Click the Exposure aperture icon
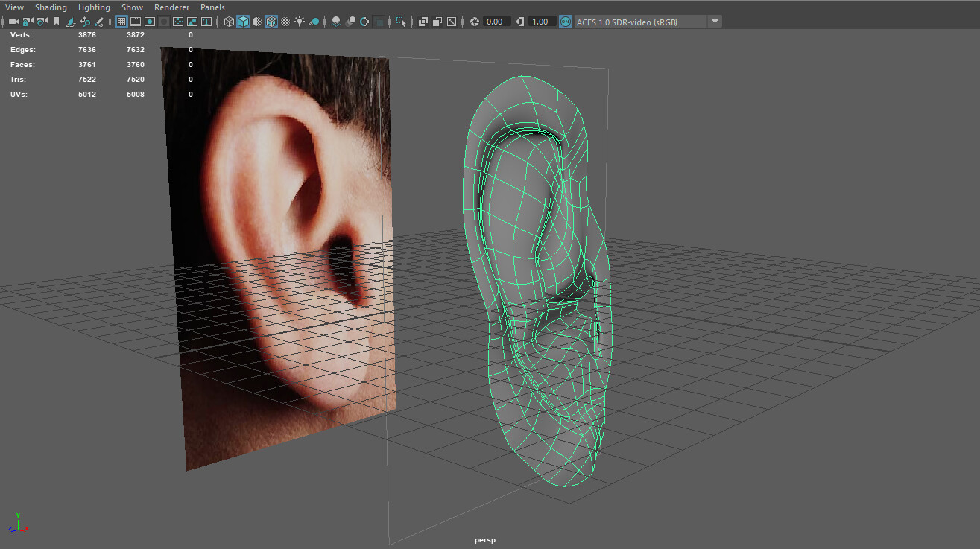 (474, 22)
